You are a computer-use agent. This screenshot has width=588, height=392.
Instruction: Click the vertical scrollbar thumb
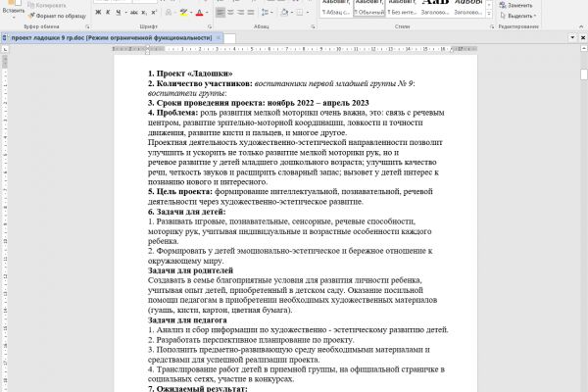[584, 74]
